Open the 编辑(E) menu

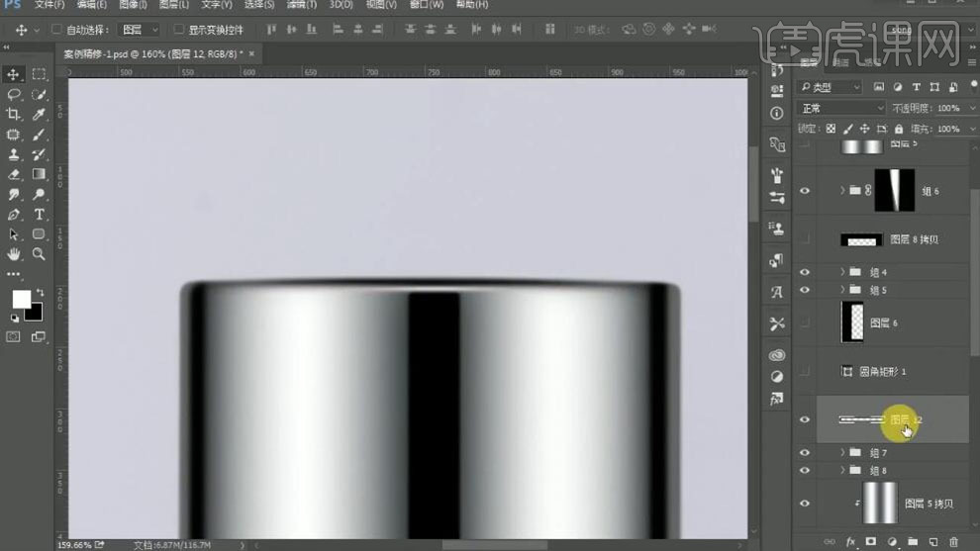(x=91, y=4)
